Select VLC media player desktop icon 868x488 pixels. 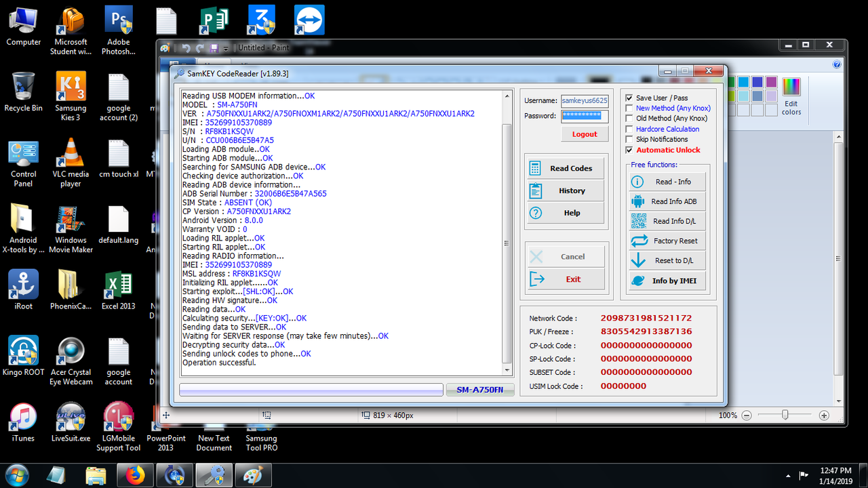click(x=71, y=163)
